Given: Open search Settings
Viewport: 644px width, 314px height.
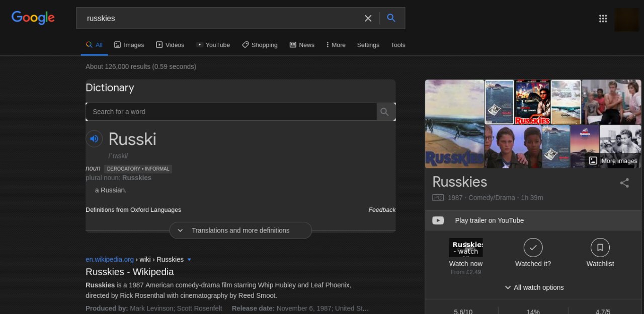Looking at the screenshot, I should 368,45.
